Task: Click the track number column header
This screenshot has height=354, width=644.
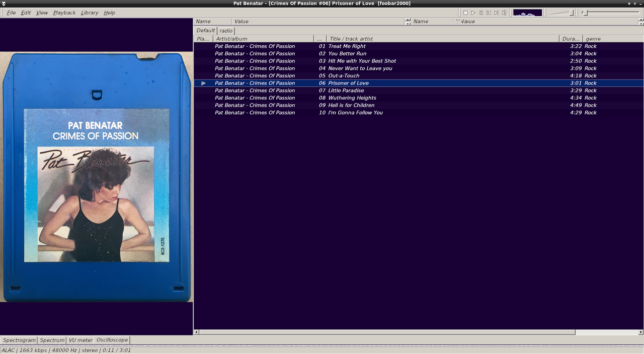Action: tap(320, 39)
